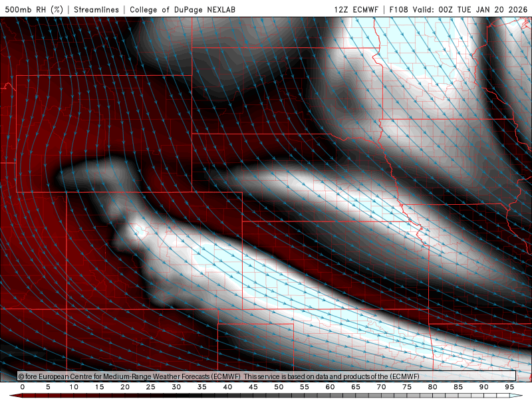
Task: Click the "40" colorbar scale label
Action: (227, 387)
